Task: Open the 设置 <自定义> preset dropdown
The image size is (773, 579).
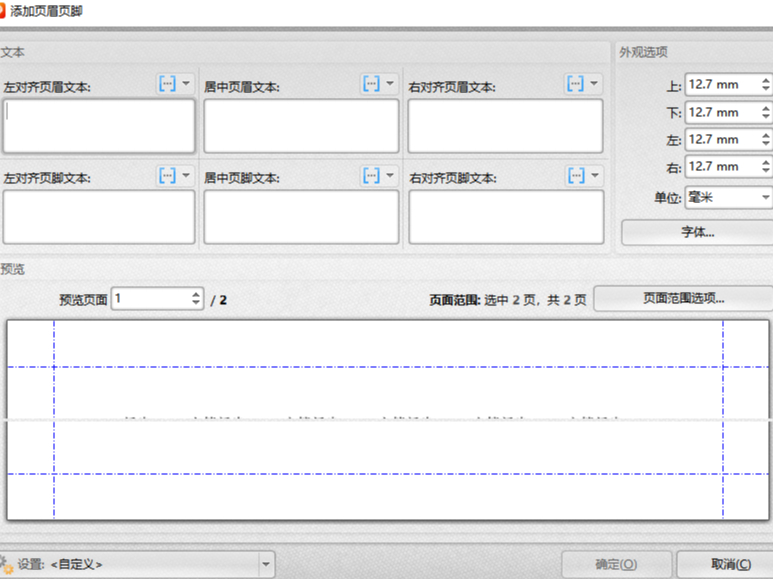Action: [x=137, y=564]
